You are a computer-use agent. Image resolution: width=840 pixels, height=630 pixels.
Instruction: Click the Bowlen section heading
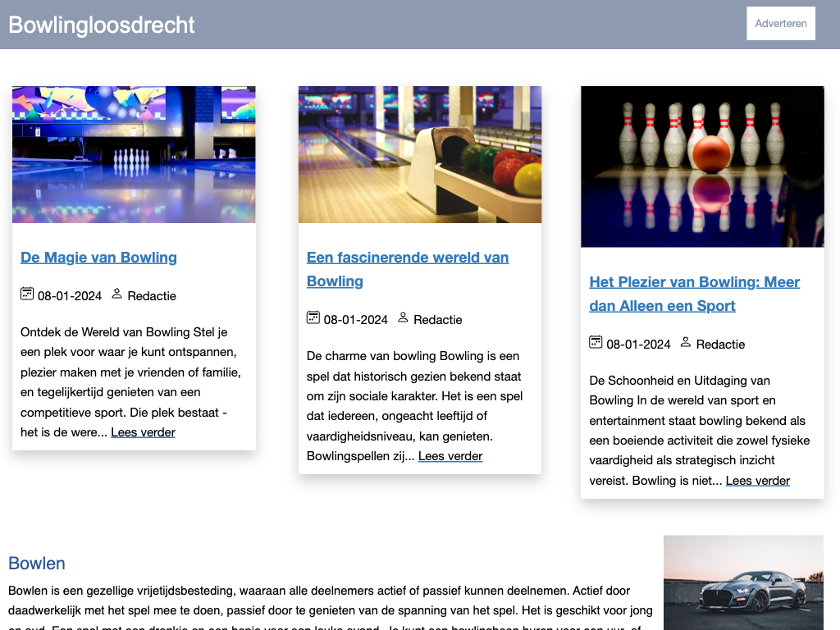click(x=37, y=564)
